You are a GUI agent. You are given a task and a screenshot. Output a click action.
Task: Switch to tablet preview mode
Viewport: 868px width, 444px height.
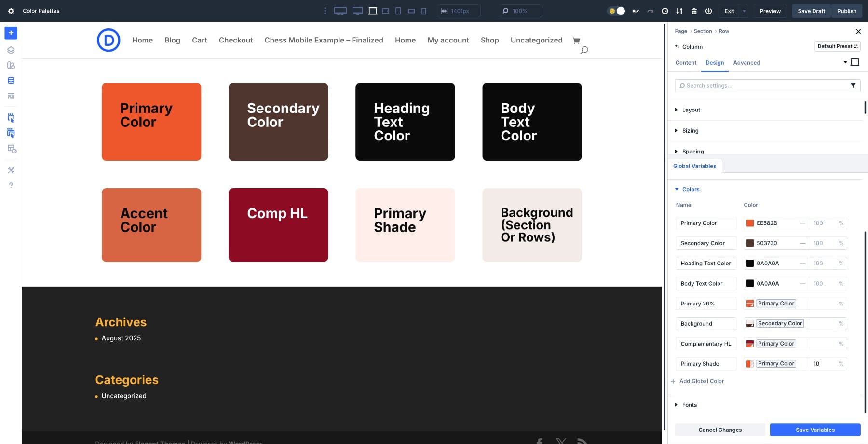click(x=385, y=11)
